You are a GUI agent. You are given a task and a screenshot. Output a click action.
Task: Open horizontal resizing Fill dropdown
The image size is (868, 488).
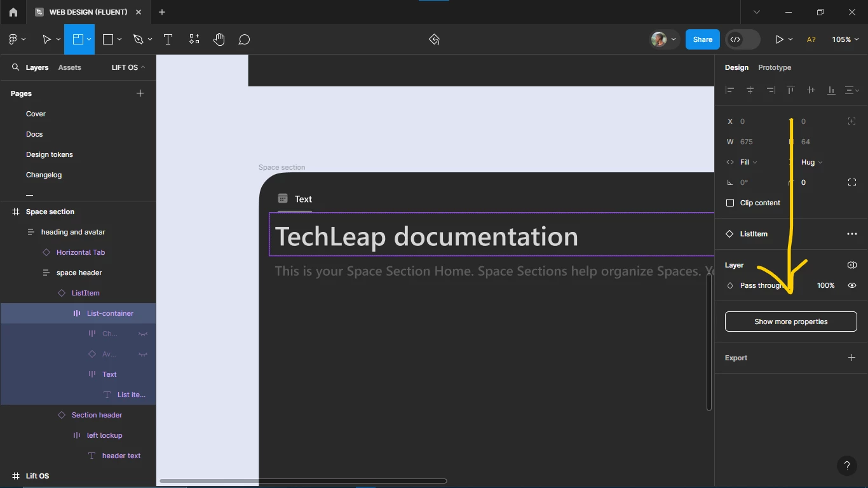coord(749,162)
